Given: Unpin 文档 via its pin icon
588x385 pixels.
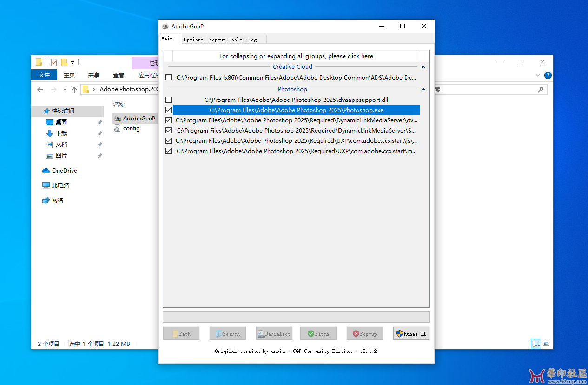Looking at the screenshot, I should click(x=99, y=145).
